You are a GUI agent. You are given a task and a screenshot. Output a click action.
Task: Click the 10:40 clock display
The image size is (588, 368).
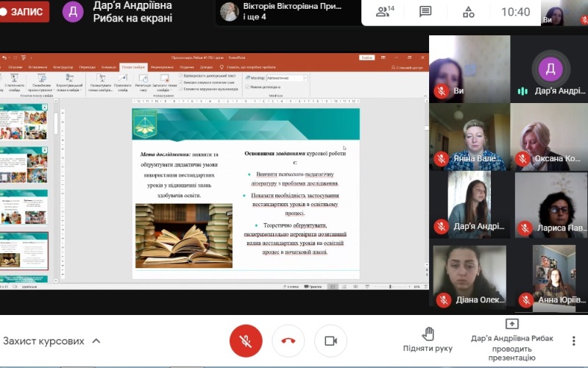[x=516, y=12]
